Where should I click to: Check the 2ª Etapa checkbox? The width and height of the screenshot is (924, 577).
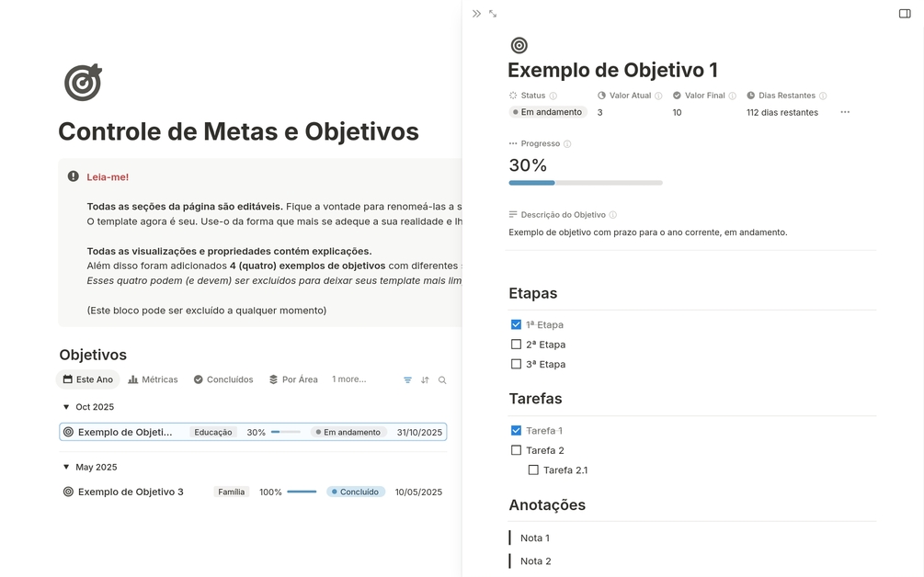click(x=516, y=345)
